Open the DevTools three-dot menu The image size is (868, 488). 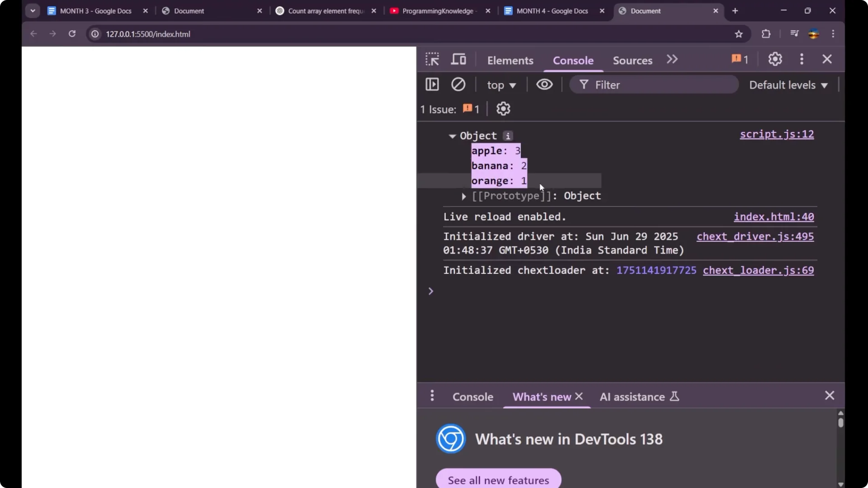pos(802,59)
